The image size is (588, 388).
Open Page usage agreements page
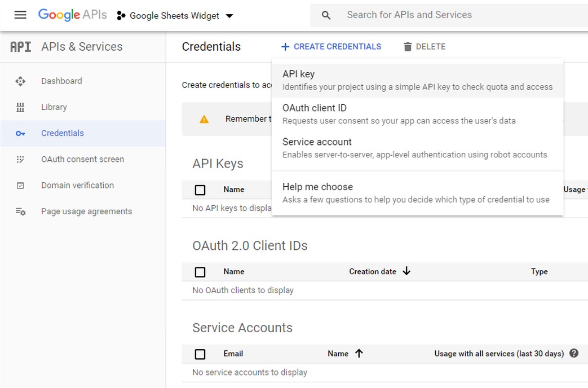[87, 211]
